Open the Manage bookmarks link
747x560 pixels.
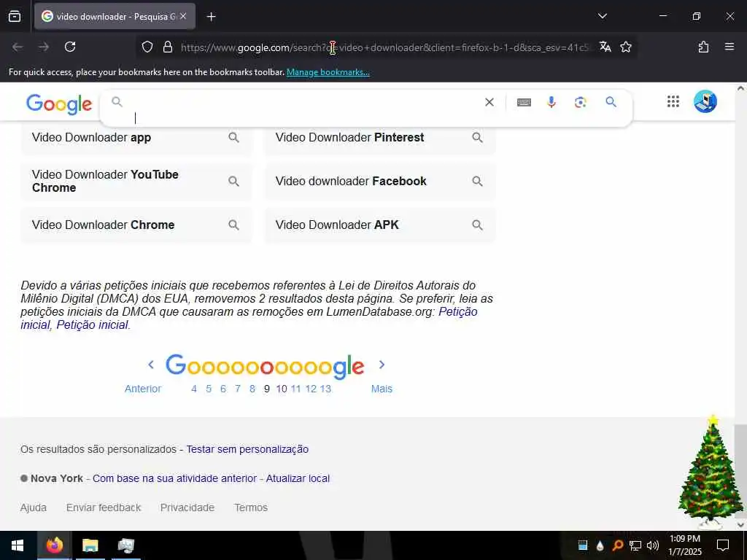(x=328, y=72)
